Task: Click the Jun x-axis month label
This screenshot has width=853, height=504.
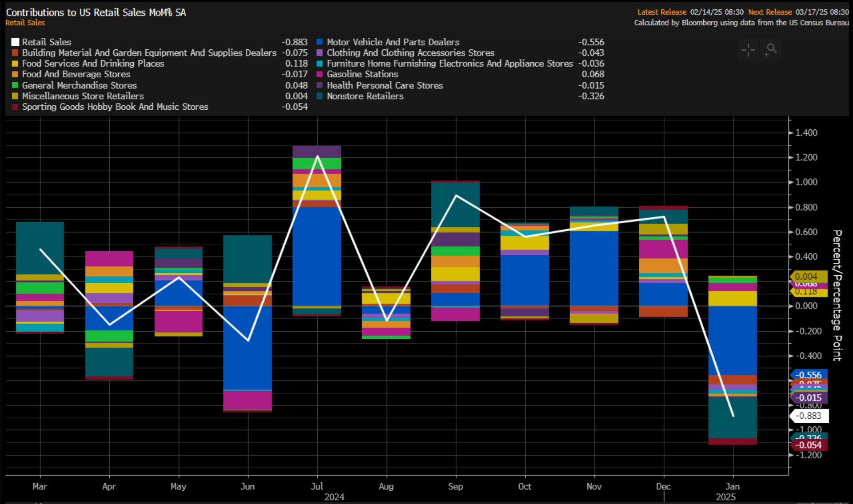Action: pyautogui.click(x=247, y=487)
